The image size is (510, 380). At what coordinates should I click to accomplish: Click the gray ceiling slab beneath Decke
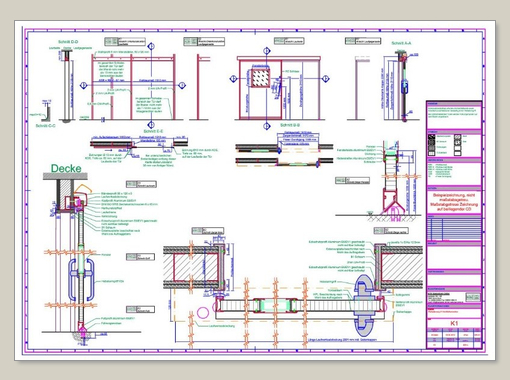[65, 176]
